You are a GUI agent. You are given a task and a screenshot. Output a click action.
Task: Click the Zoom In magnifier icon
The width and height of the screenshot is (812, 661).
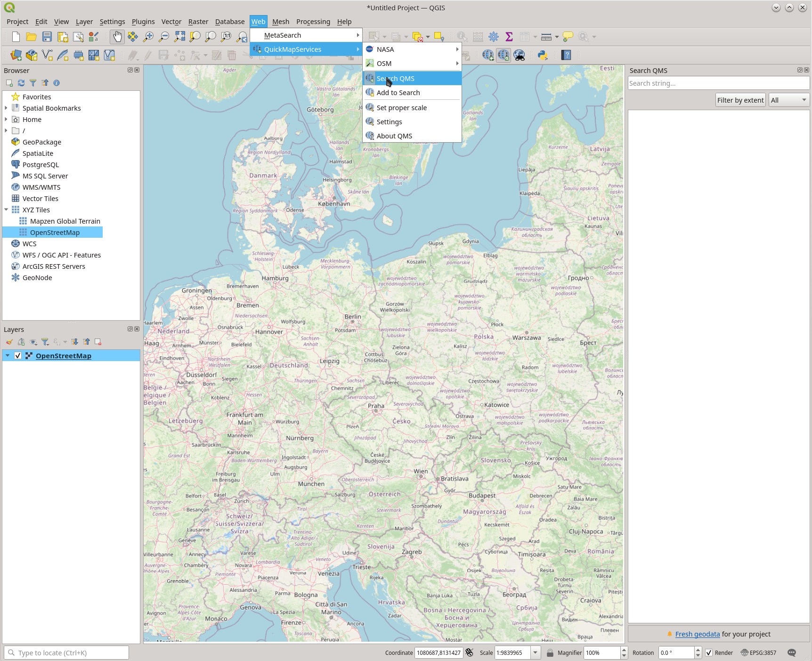pyautogui.click(x=148, y=37)
